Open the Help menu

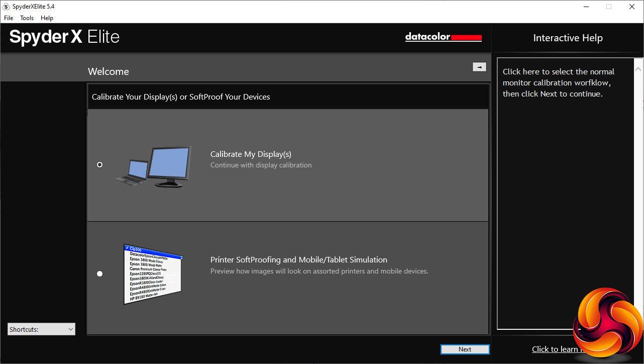(47, 18)
